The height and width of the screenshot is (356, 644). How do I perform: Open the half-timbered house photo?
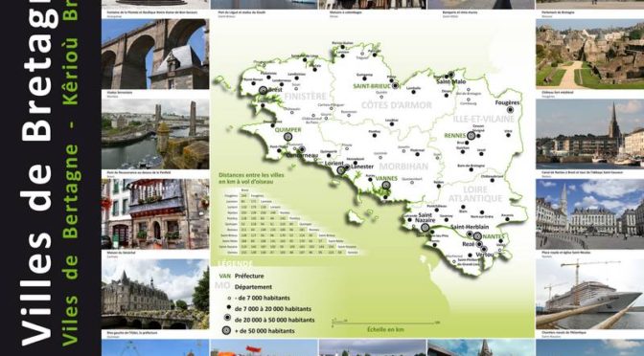click(155, 213)
